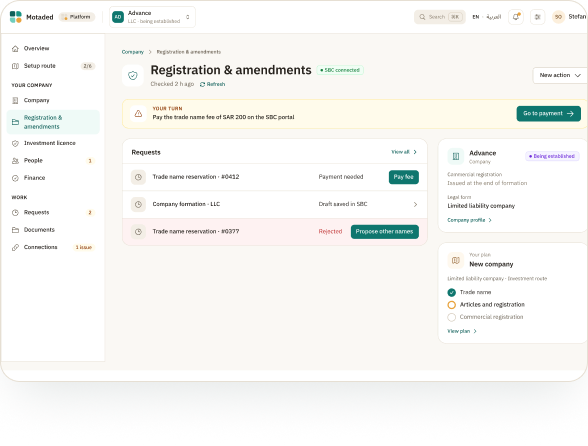
Task: Click the Registration & amendments folder icon
Action: (15, 122)
